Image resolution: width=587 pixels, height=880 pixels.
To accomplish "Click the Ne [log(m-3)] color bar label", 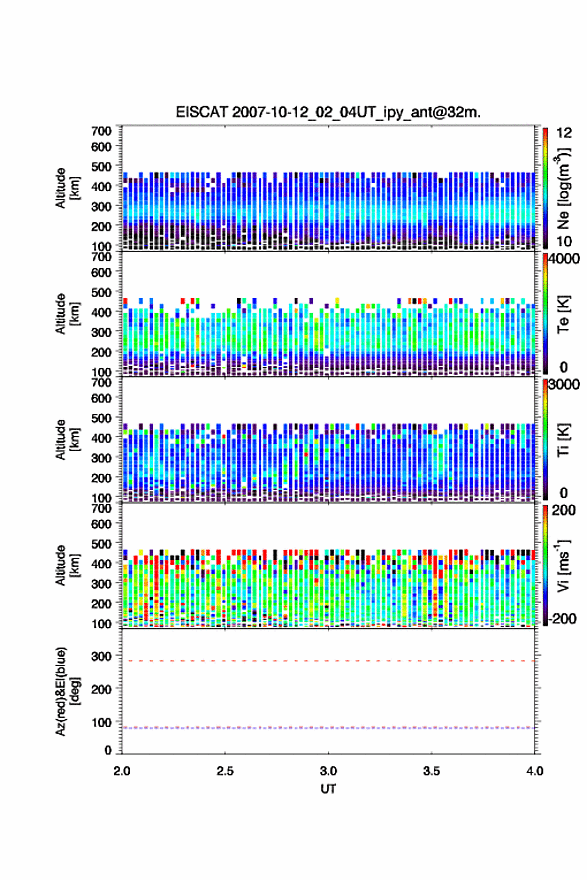I will 563,188.
